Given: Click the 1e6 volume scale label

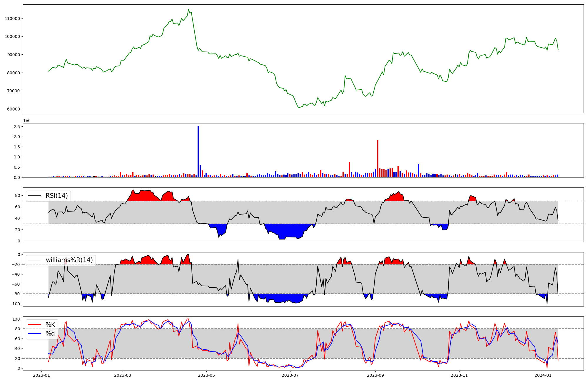Looking at the screenshot, I should click(27, 121).
